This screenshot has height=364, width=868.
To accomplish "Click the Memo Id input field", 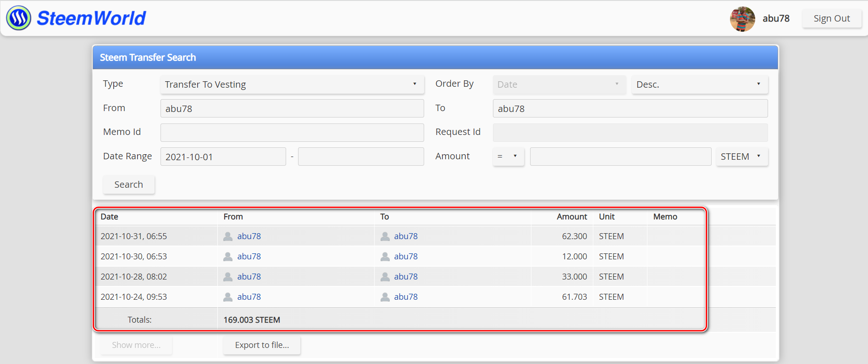I will (x=292, y=133).
